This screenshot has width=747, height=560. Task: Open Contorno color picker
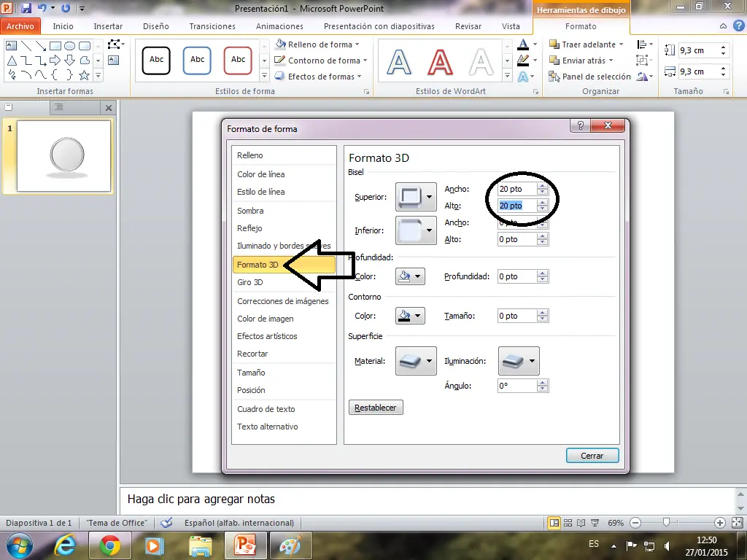[x=410, y=316]
